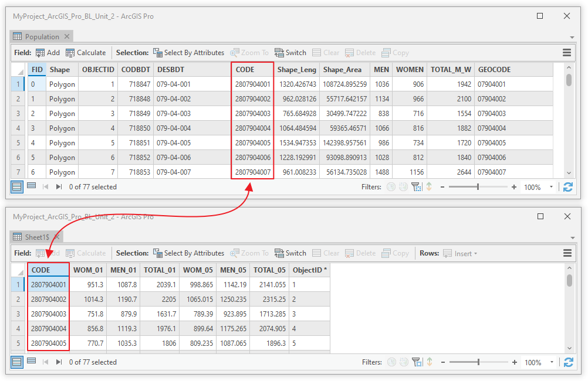Switch selection in the Population table
This screenshot has width=588, height=381.
click(290, 53)
